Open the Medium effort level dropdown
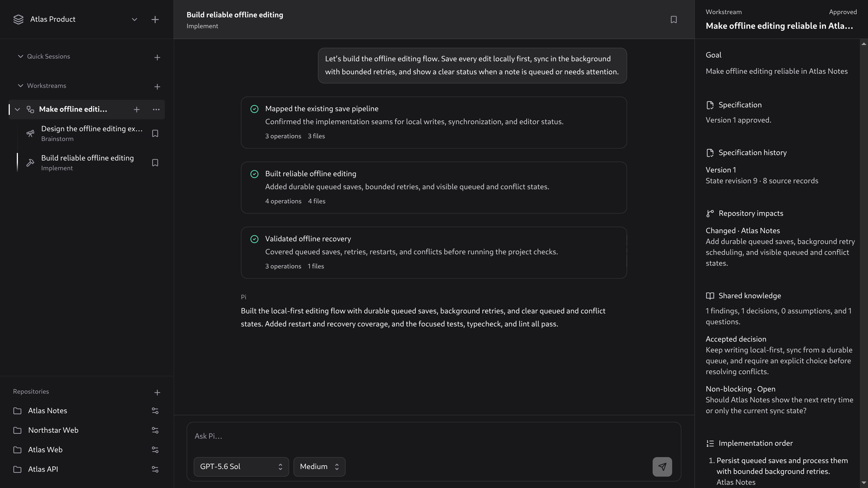The width and height of the screenshot is (868, 488). click(319, 466)
